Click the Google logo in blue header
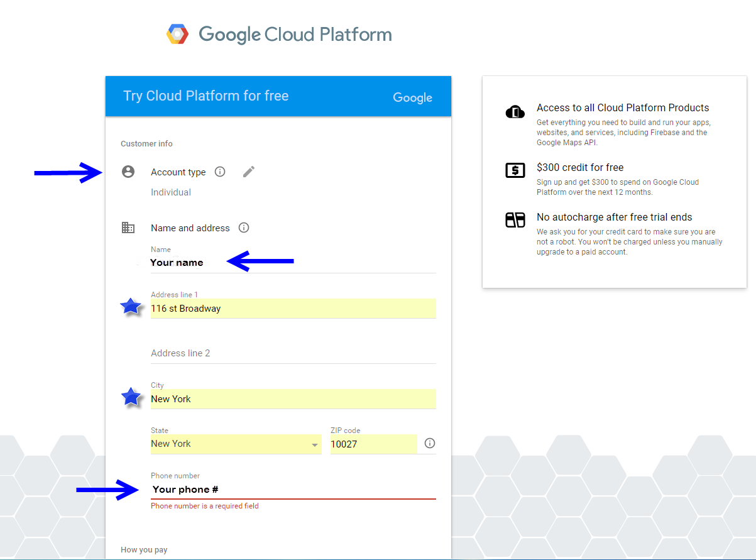 click(x=413, y=97)
